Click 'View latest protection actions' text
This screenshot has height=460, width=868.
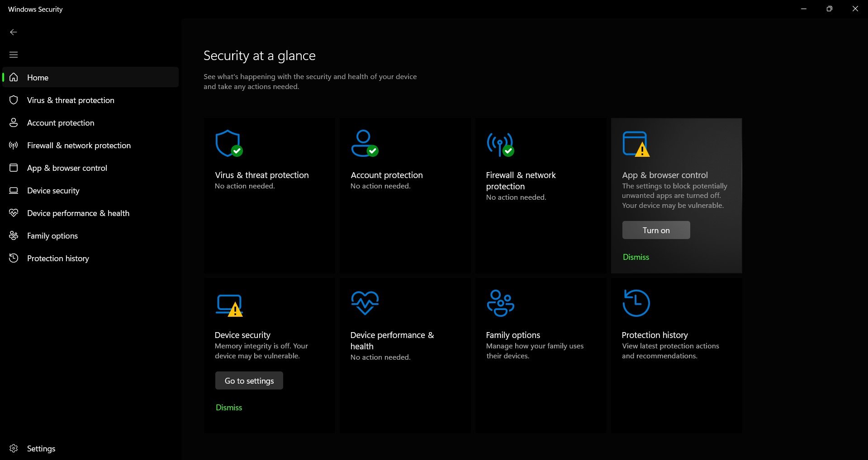click(670, 346)
